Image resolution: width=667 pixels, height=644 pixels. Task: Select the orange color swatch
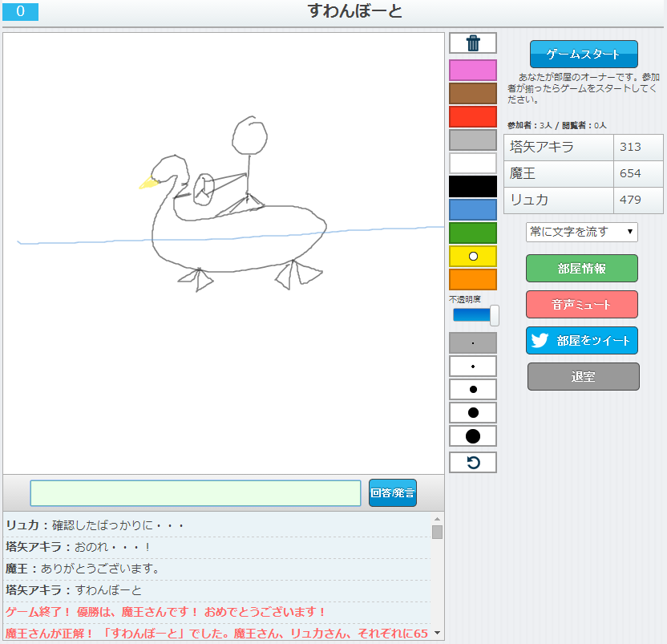point(473,279)
